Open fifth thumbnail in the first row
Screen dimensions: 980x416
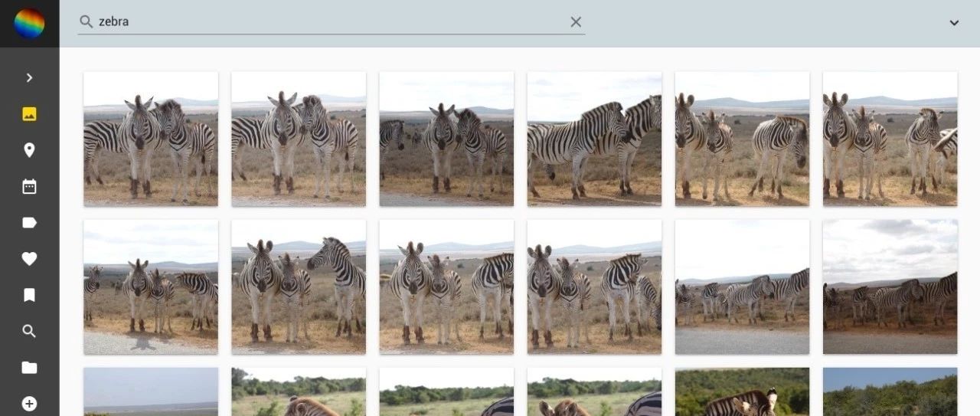tap(742, 139)
